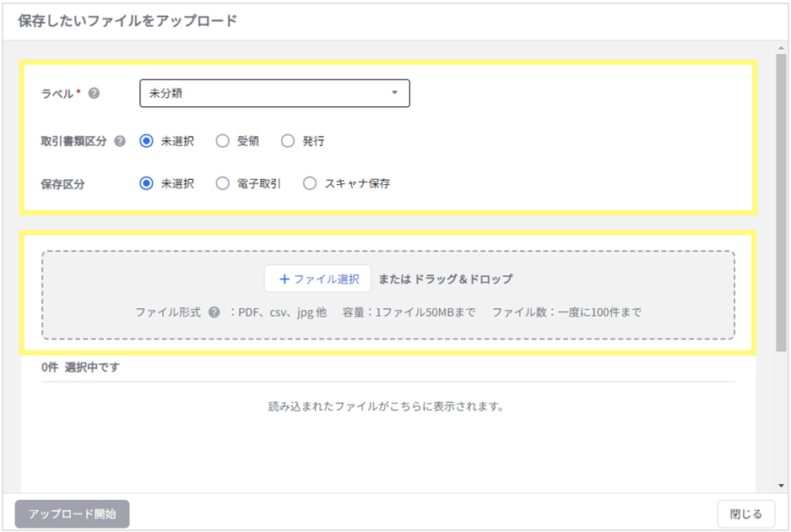Select 未選択 for 保存区分
This screenshot has height=532, width=791.
[146, 183]
